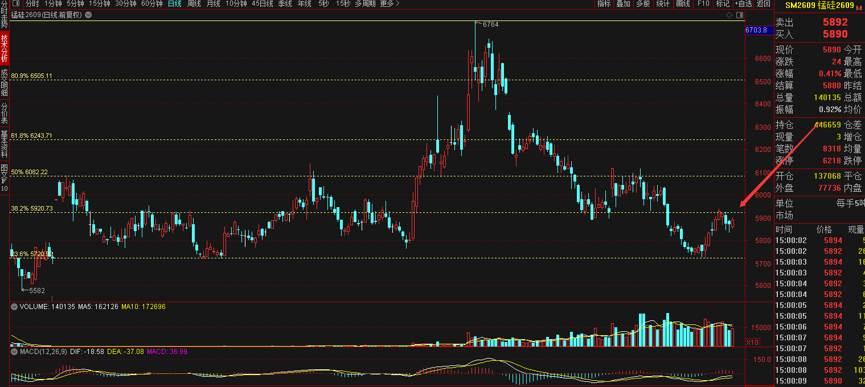Select the 日线 daily period
865x387 pixels.
coord(174,3)
